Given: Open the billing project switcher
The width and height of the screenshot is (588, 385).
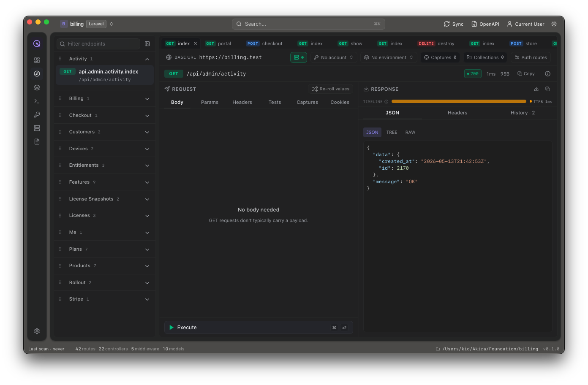Looking at the screenshot, I should click(x=87, y=24).
